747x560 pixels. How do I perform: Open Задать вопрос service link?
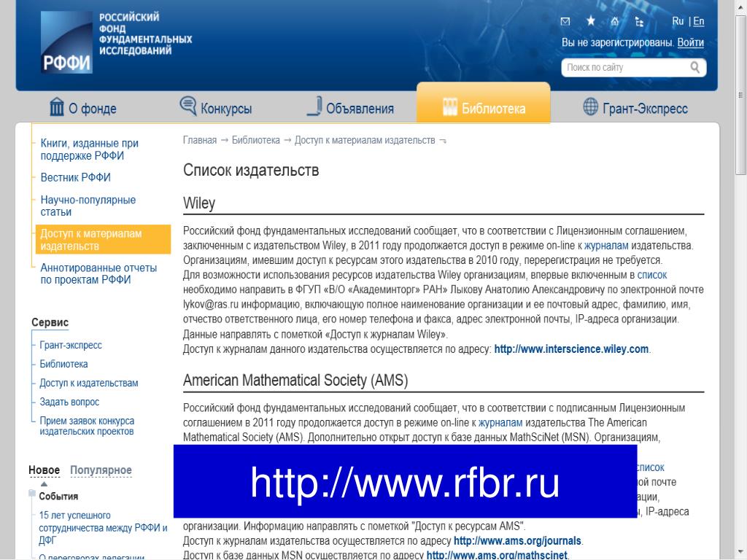click(69, 402)
